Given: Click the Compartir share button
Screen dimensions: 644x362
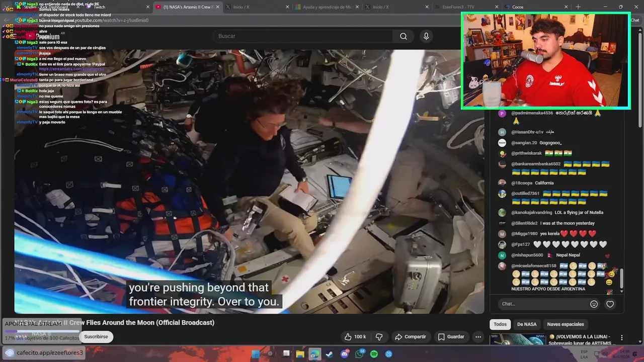Looking at the screenshot, I should click(x=411, y=337).
